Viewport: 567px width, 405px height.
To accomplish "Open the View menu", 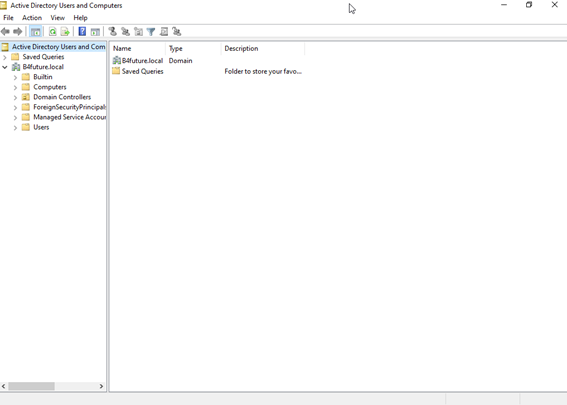I will pos(57,18).
